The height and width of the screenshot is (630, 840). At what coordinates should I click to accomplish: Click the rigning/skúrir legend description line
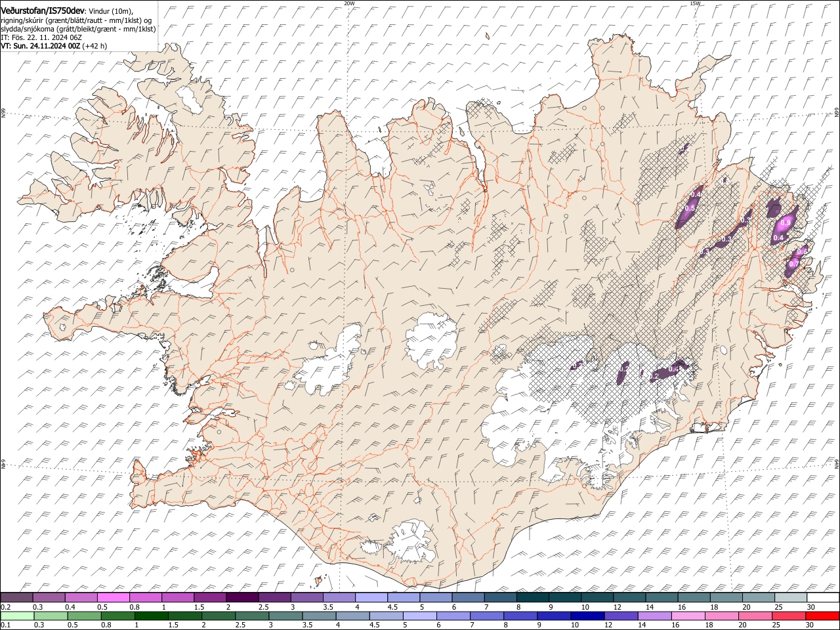(x=76, y=20)
